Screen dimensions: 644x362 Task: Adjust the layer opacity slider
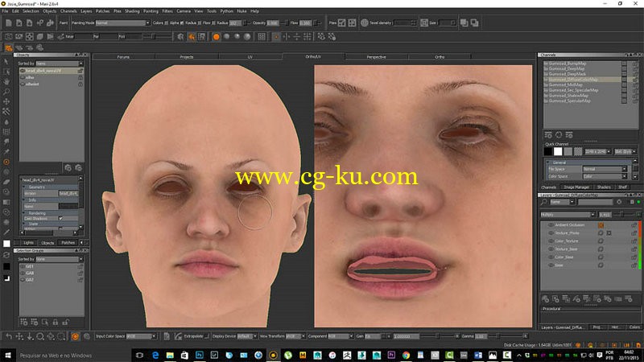pyautogui.click(x=623, y=215)
